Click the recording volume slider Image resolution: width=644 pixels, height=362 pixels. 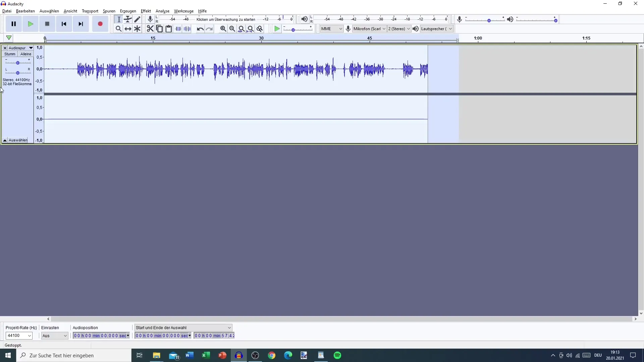[485, 20]
